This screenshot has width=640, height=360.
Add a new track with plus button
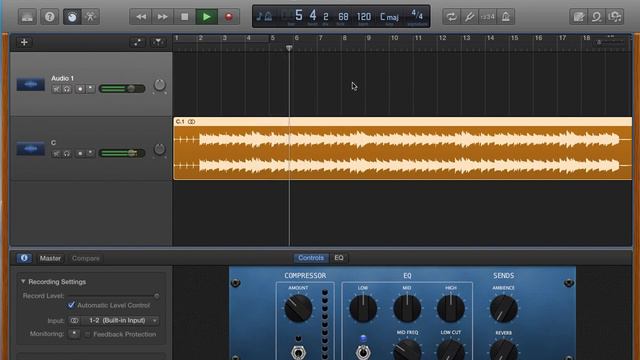click(x=24, y=42)
